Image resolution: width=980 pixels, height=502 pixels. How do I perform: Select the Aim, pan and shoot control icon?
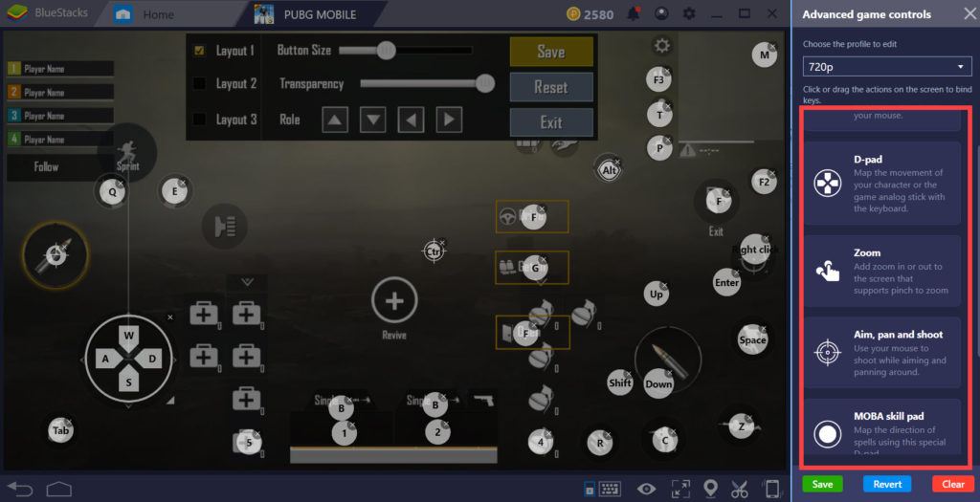point(826,353)
